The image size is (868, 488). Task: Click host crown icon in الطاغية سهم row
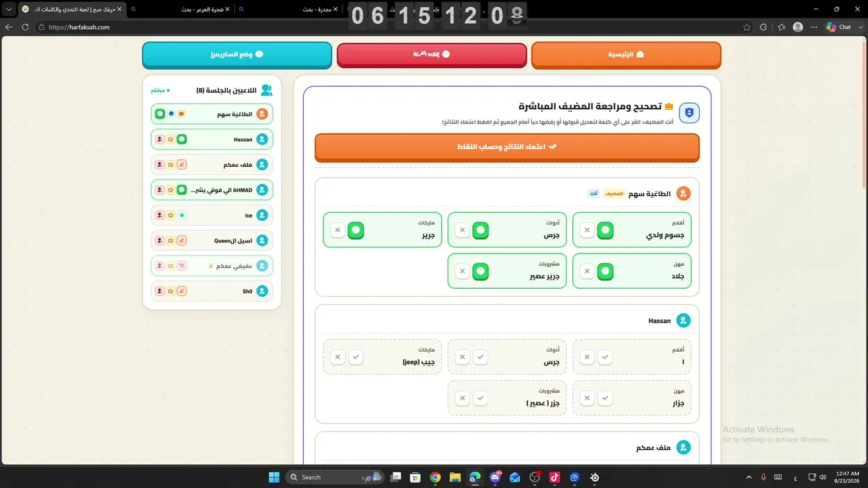click(182, 114)
